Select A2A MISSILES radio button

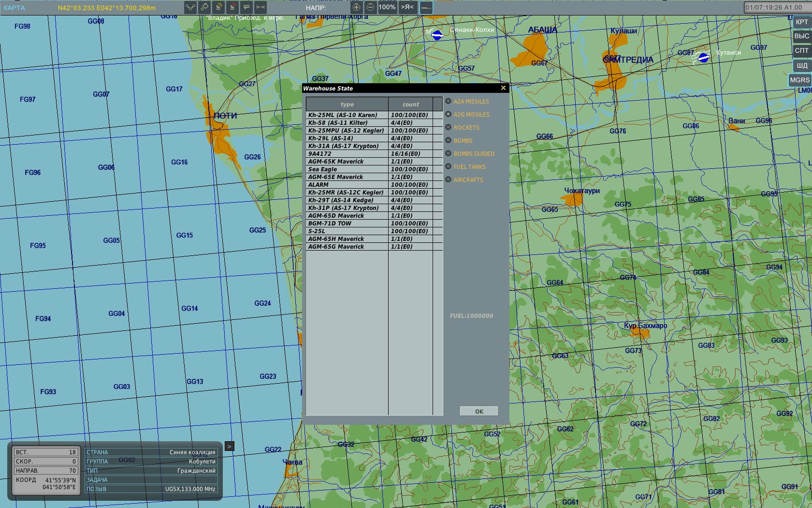click(448, 101)
